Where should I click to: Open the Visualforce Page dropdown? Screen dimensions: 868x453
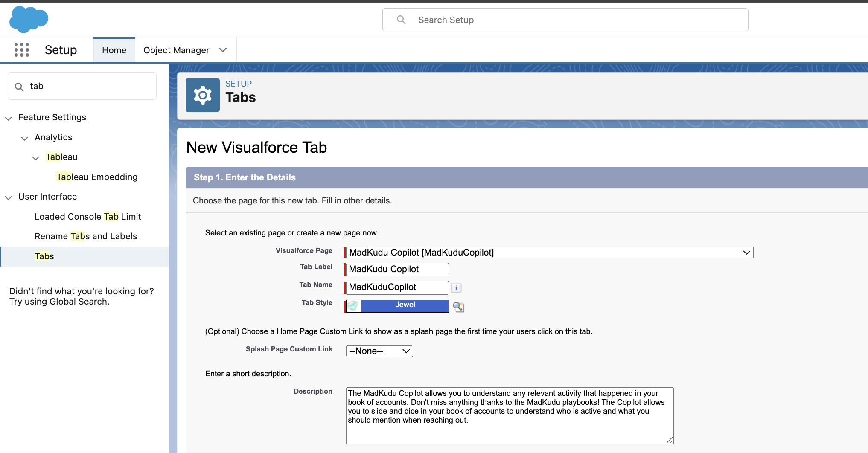pos(550,253)
